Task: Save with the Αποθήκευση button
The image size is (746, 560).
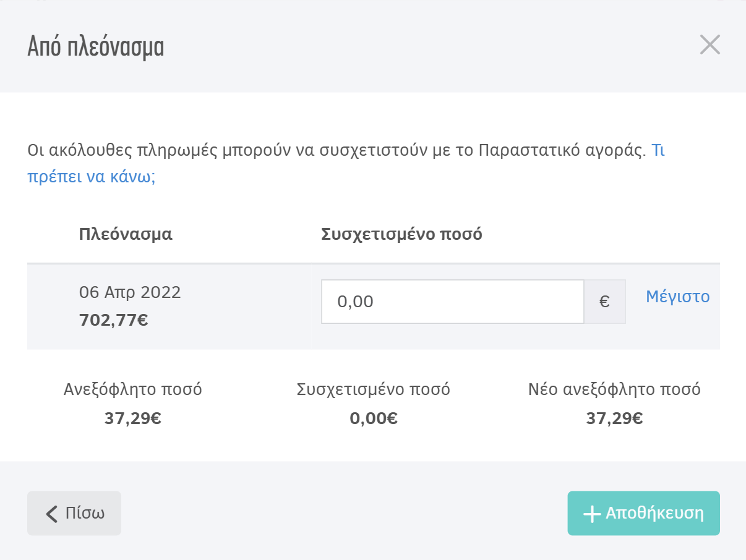Action: [643, 513]
